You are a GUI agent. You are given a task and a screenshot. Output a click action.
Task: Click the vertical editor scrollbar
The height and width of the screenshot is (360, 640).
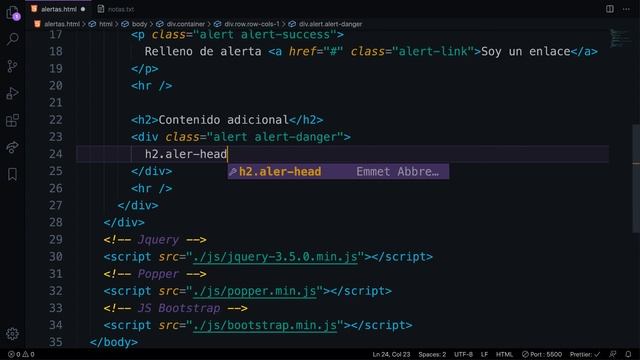[x=636, y=178]
